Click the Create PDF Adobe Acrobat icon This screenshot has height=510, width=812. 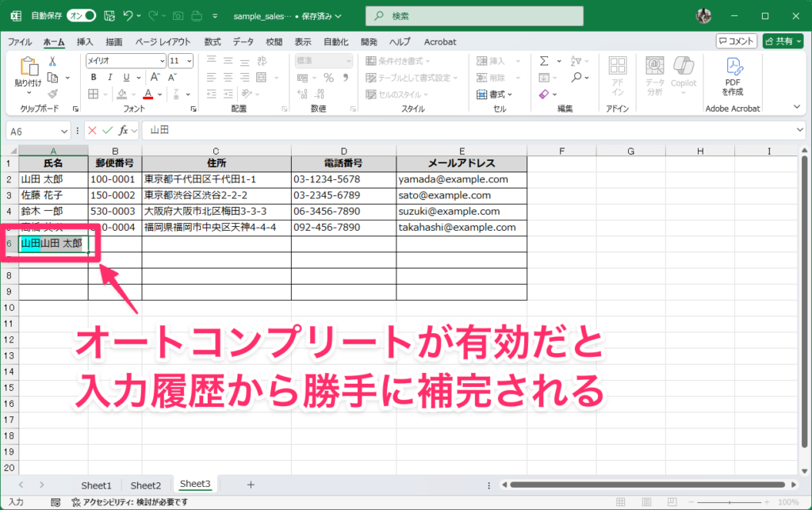pos(733,76)
